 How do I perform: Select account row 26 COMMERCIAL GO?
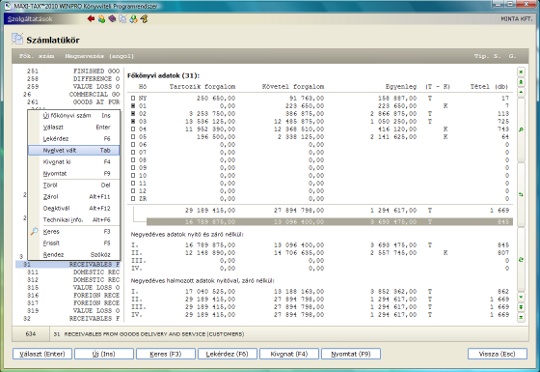[68, 94]
